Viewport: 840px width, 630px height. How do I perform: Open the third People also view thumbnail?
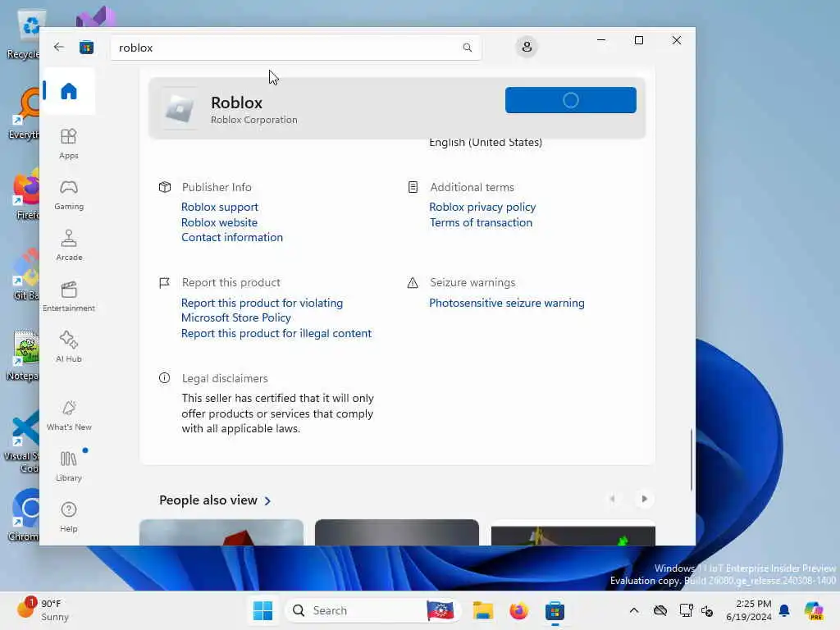coord(573,532)
